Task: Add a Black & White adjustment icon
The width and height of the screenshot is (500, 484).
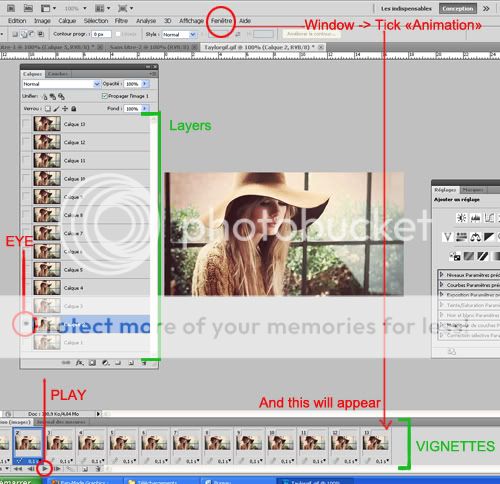Action: tap(489, 237)
